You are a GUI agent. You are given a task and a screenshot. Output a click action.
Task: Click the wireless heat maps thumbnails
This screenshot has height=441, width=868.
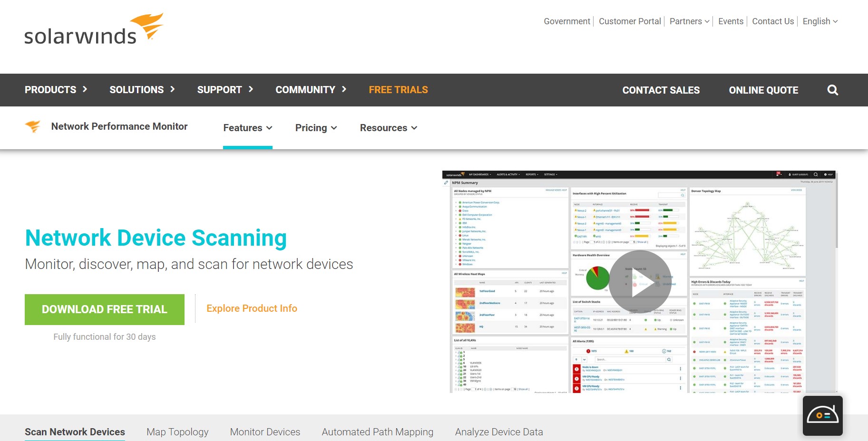click(465, 310)
